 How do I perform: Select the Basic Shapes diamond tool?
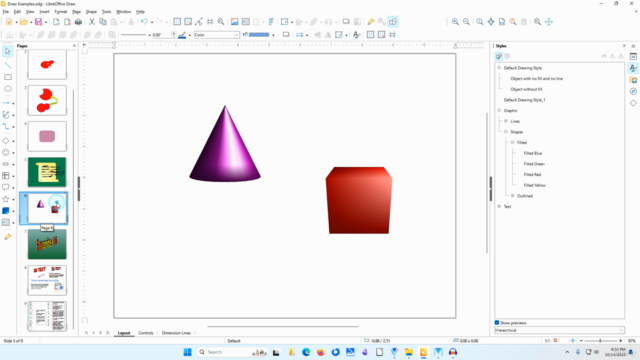[6, 141]
